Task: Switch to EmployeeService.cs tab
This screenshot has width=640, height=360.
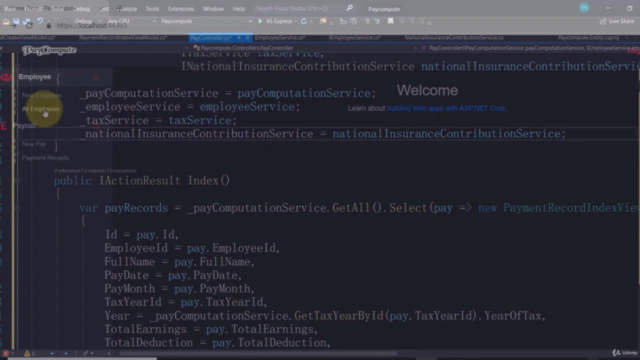Action: coord(280,38)
